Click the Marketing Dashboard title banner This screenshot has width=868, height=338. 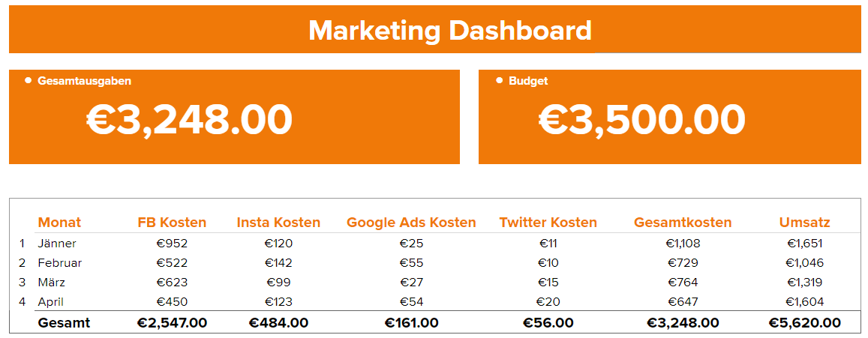coord(449,31)
